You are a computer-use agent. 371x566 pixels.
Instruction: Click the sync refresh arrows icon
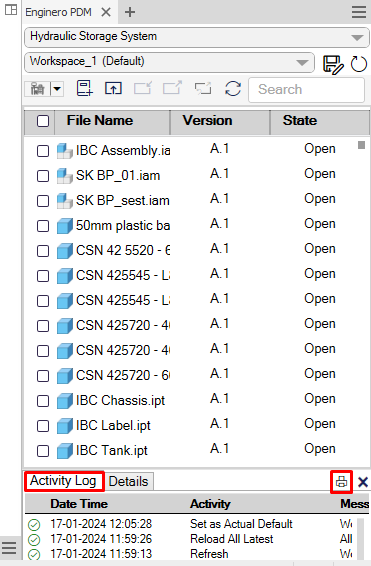233,88
